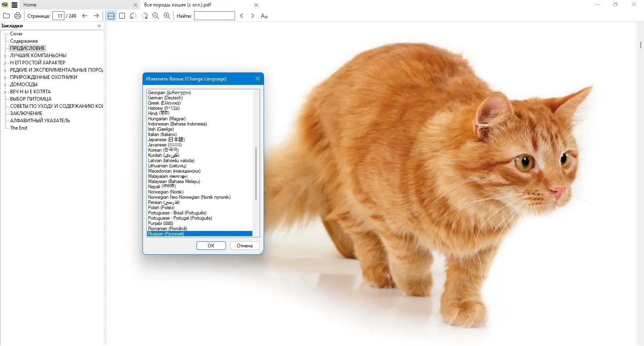The width and height of the screenshot is (644, 346).
Task: Select German (Deutsch) language
Action: click(165, 98)
